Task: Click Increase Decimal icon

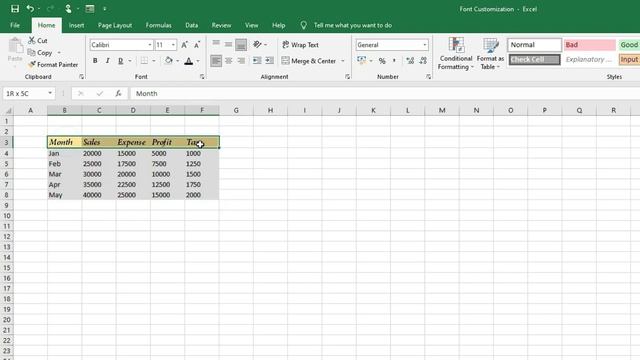Action: click(x=410, y=61)
